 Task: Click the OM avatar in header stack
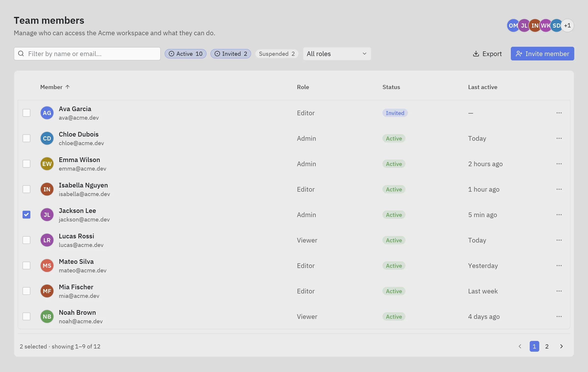click(x=513, y=25)
